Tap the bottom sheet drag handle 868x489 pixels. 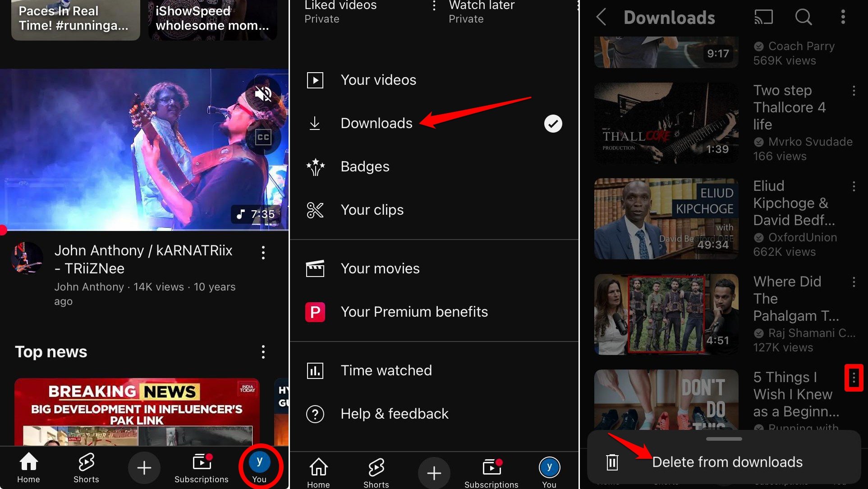724,438
